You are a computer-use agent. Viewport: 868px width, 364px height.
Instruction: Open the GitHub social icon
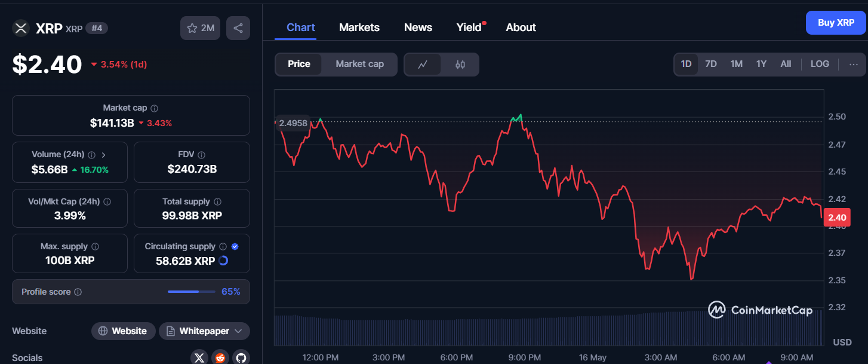241,357
